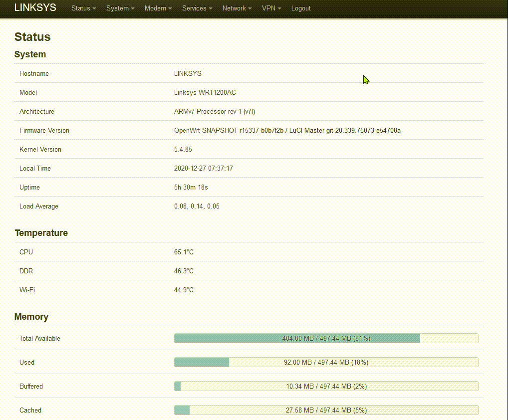Select local time 2020-12-27 07:37:17

point(204,169)
